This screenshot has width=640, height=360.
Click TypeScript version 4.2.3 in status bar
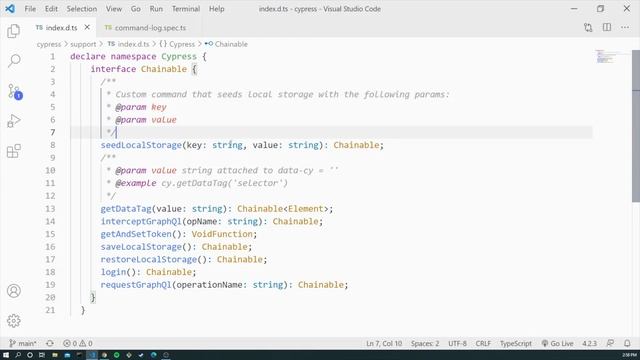click(589, 343)
